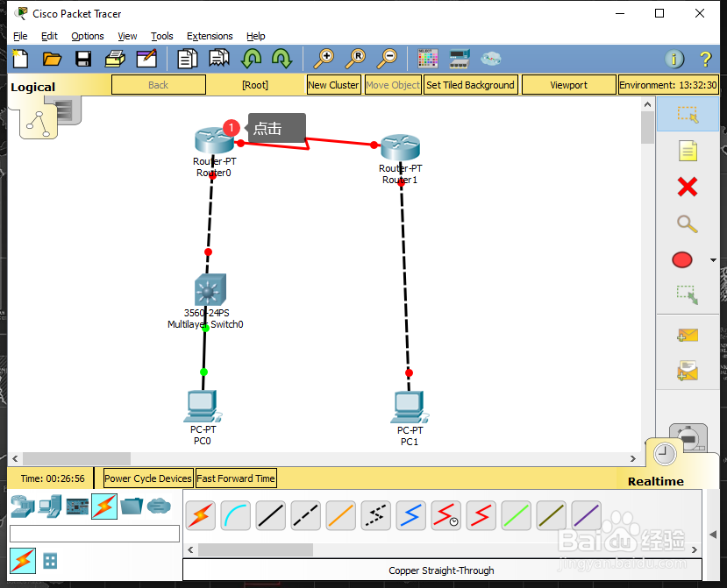727x588 pixels.
Task: Open a file with folder icon
Action: [x=52, y=59]
